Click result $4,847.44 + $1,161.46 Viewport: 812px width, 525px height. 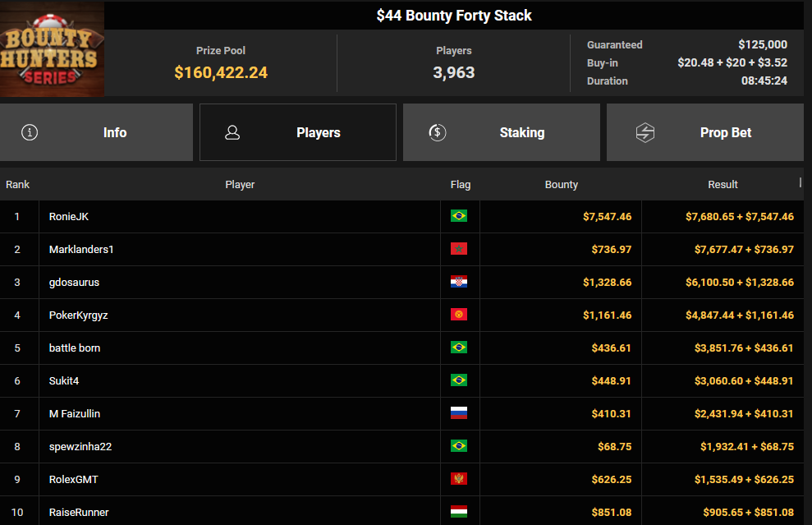740,315
